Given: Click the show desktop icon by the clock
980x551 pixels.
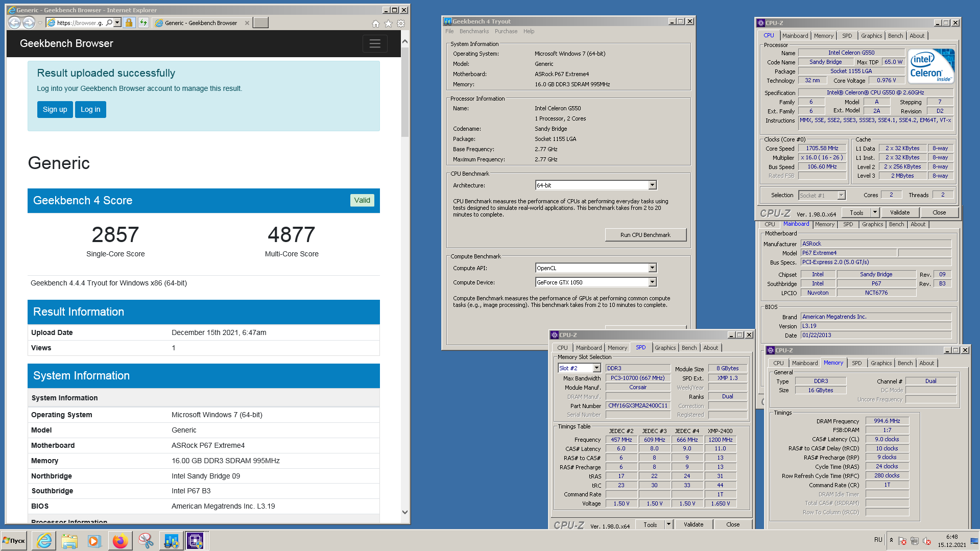Looking at the screenshot, I should click(974, 541).
